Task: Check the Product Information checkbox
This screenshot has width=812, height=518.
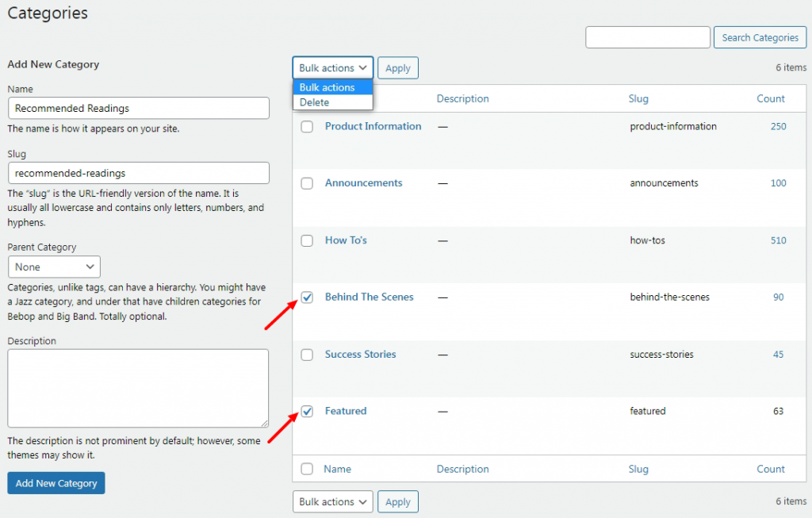Action: 307,126
